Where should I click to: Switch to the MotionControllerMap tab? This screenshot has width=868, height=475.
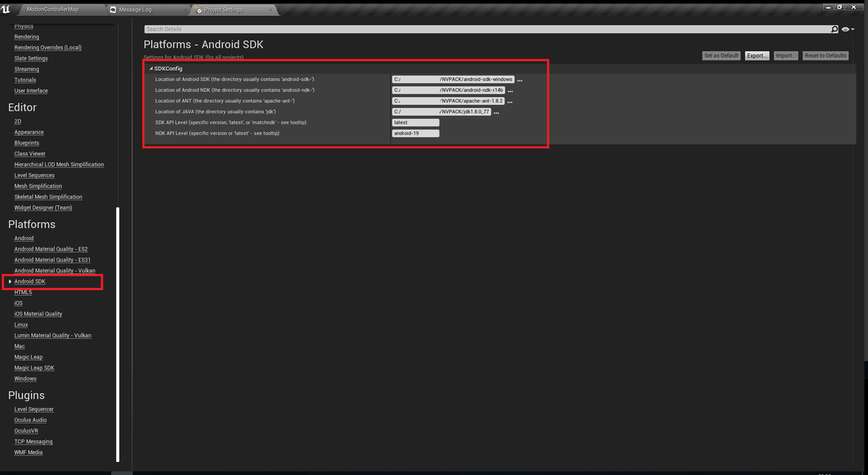click(x=52, y=9)
